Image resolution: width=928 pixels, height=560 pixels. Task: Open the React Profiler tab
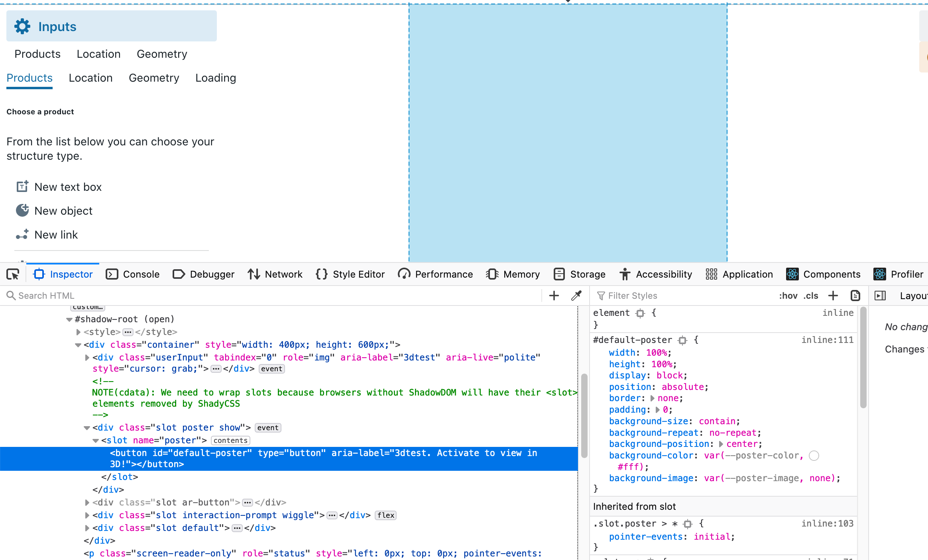pos(899,274)
